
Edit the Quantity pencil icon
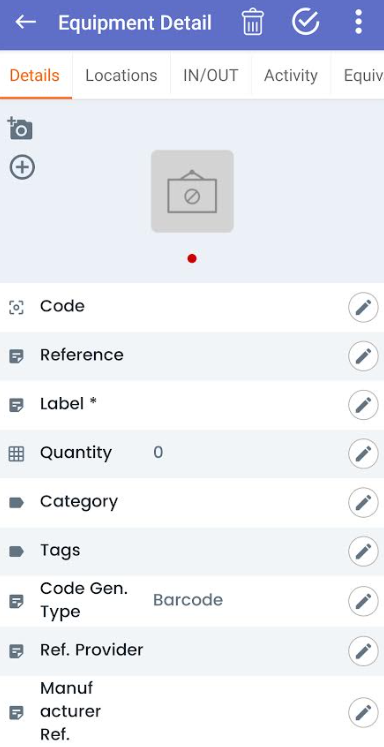click(x=363, y=454)
